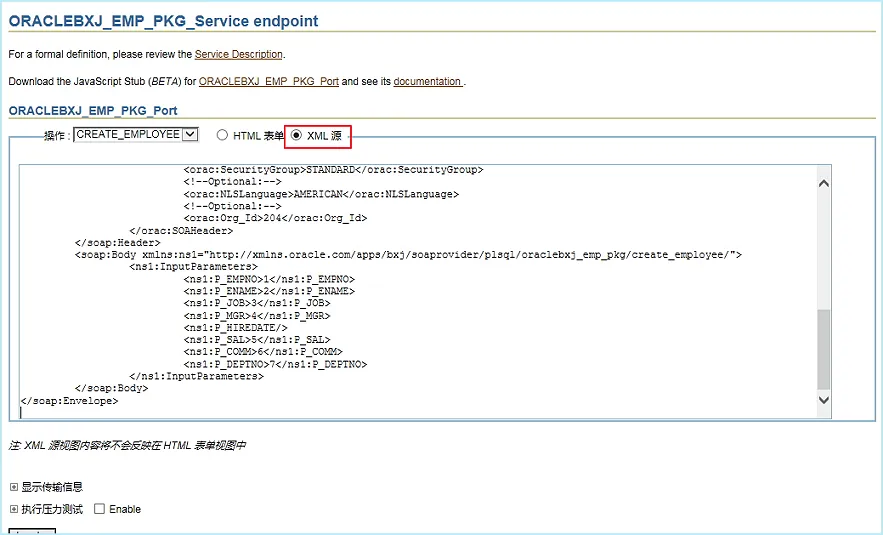Screen dimensions: 883x535
Task: Expand the 执行压力测试 section
Action: pyautogui.click(x=14, y=509)
